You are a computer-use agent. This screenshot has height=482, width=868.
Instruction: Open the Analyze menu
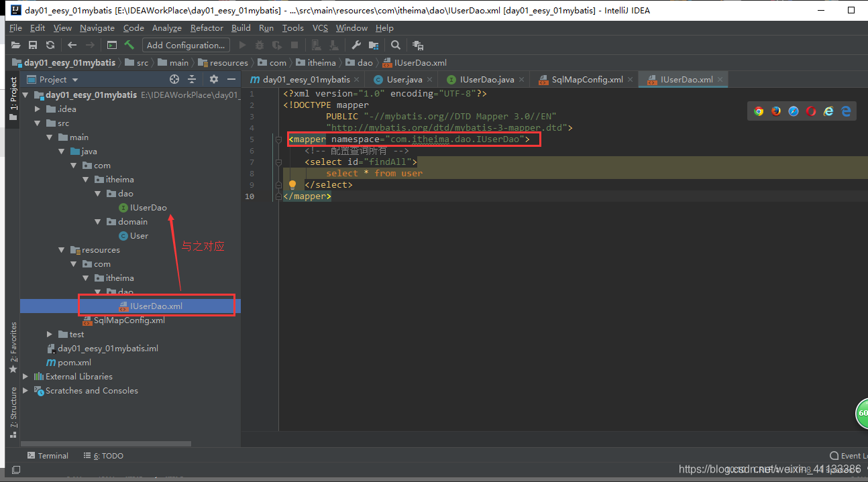[167, 28]
